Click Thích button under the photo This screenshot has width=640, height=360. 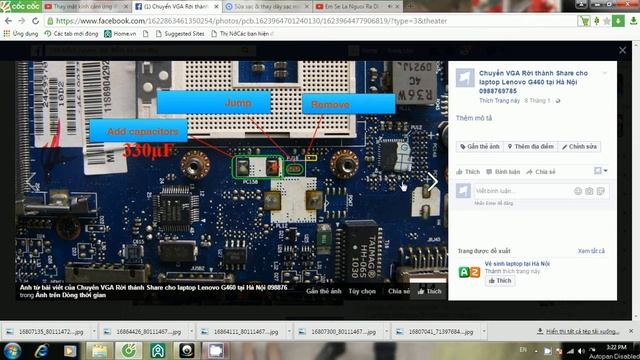coord(429,291)
